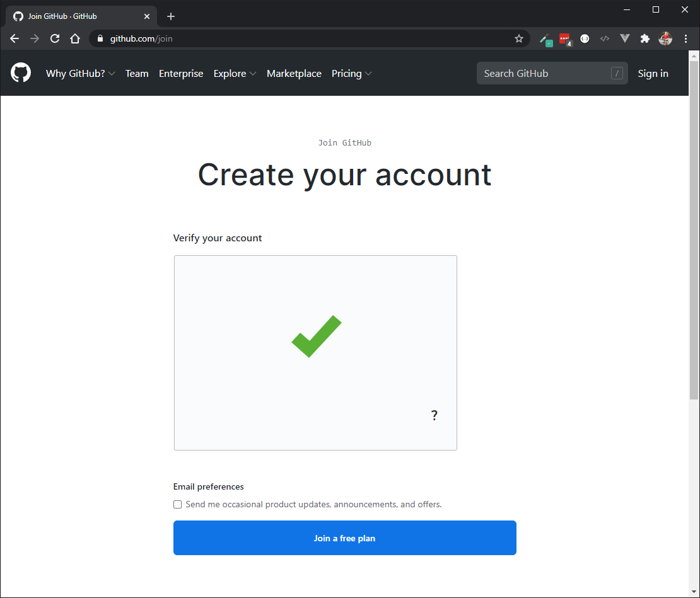Click the slash shortcut icon in search box
Image resolution: width=700 pixels, height=598 pixels.
617,73
